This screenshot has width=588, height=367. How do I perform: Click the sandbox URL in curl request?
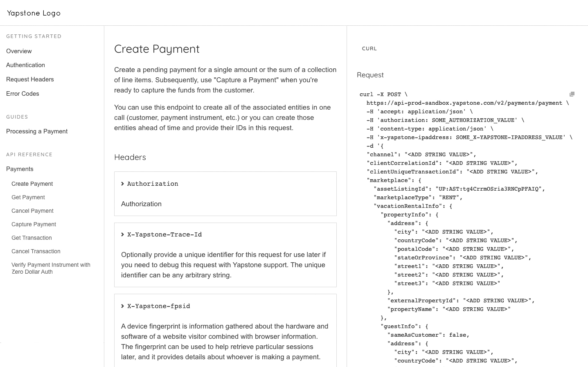pyautogui.click(x=464, y=103)
